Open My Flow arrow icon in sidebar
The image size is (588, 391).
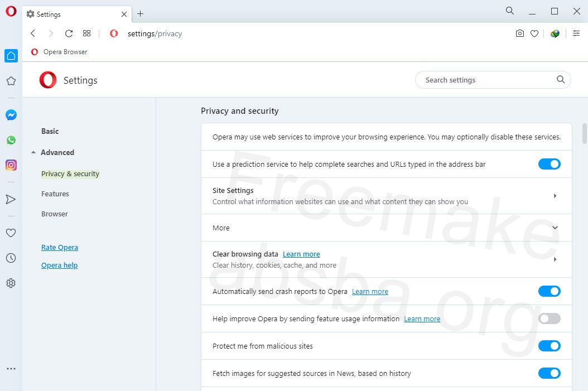tap(11, 199)
